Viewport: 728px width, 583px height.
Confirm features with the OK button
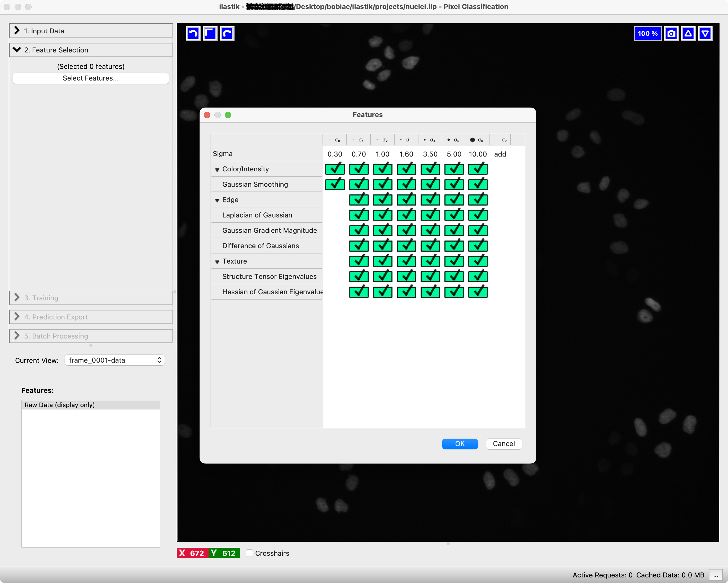pos(460,444)
